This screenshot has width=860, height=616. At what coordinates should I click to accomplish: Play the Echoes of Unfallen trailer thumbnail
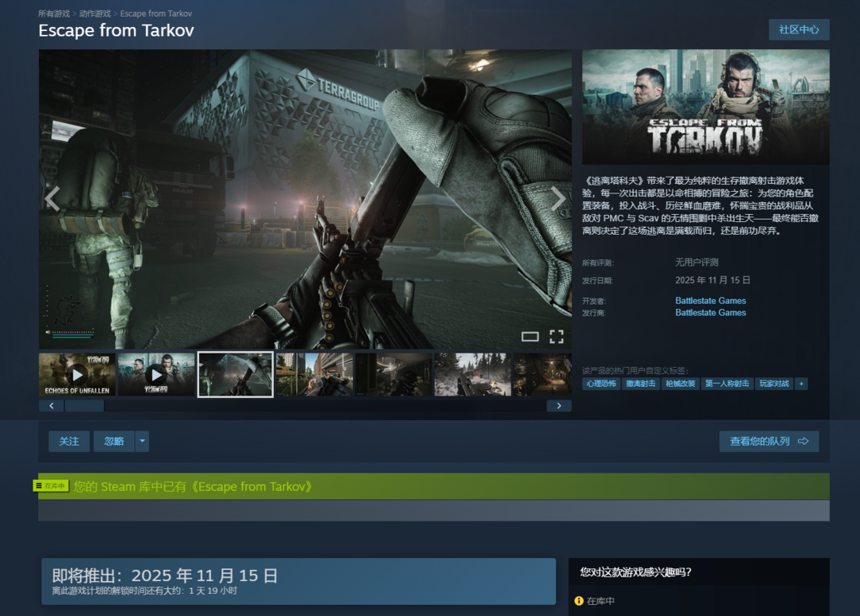click(77, 374)
